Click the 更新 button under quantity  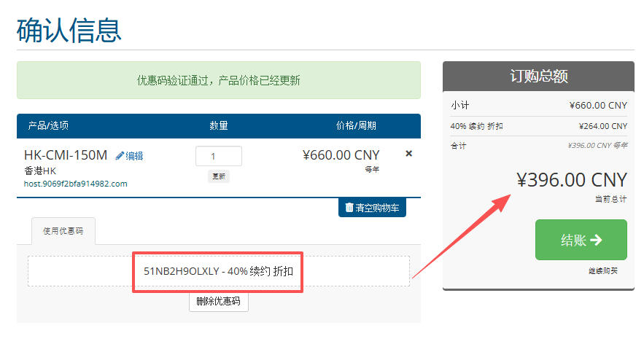(219, 176)
